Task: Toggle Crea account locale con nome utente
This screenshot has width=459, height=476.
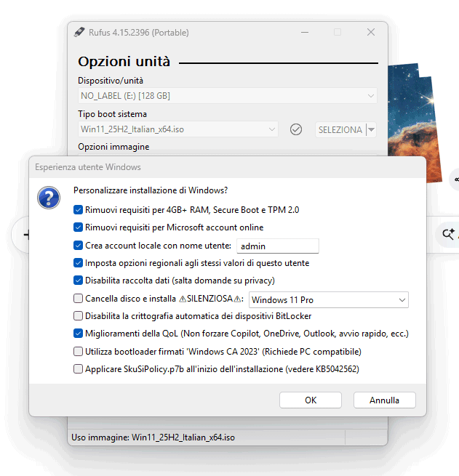Action: tap(78, 246)
